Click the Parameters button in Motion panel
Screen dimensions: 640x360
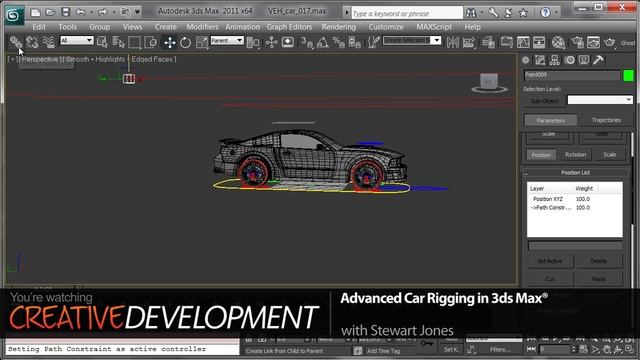551,120
